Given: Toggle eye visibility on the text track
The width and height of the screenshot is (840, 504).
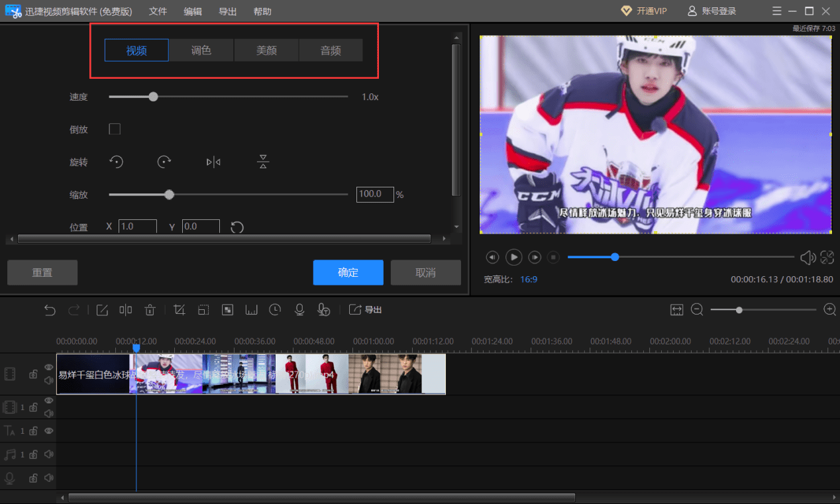Looking at the screenshot, I should [x=48, y=431].
